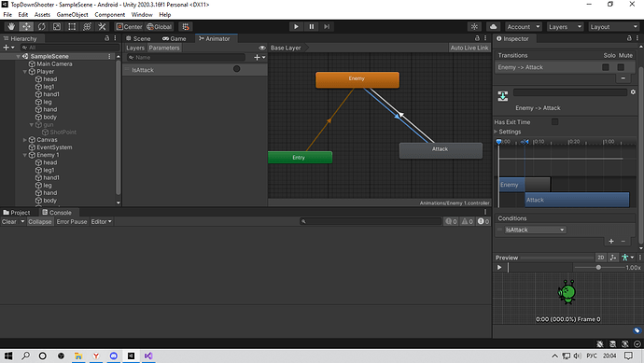This screenshot has width=644, height=363.
Task: Open custom editor tools icon
Action: pyautogui.click(x=103, y=27)
